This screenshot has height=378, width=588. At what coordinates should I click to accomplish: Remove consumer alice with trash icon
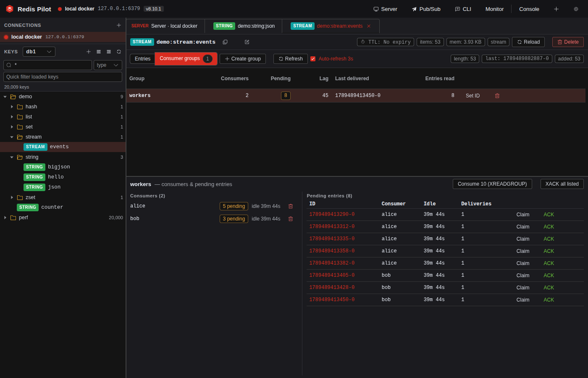pos(291,206)
